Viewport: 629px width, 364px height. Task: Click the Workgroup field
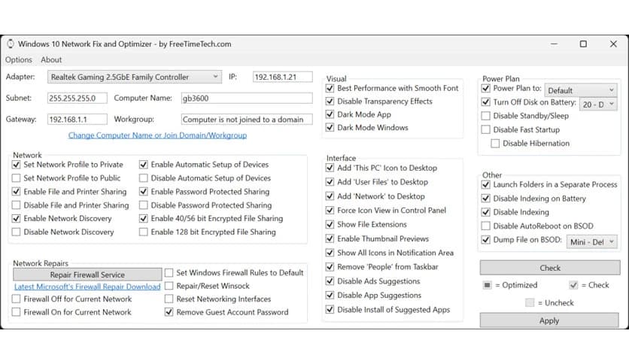pos(247,119)
